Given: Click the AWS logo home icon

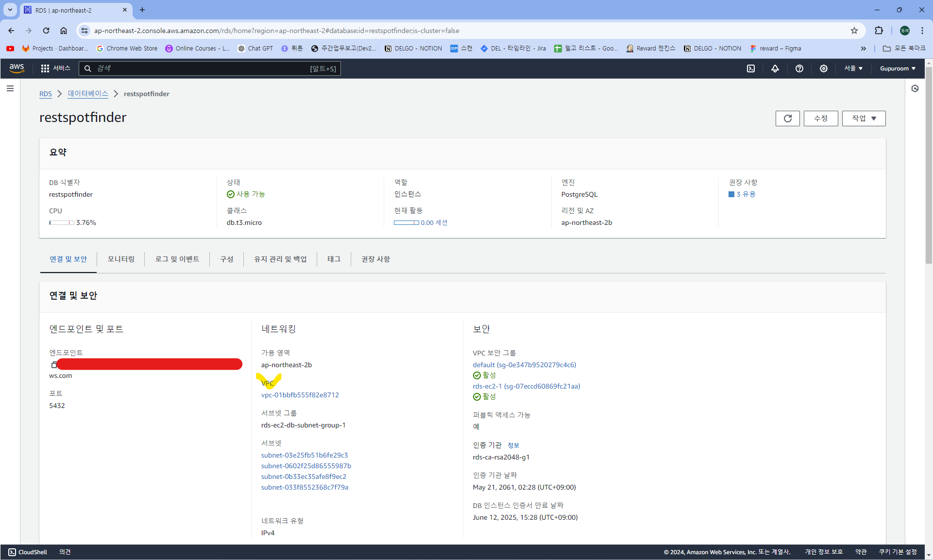Looking at the screenshot, I should (x=17, y=68).
